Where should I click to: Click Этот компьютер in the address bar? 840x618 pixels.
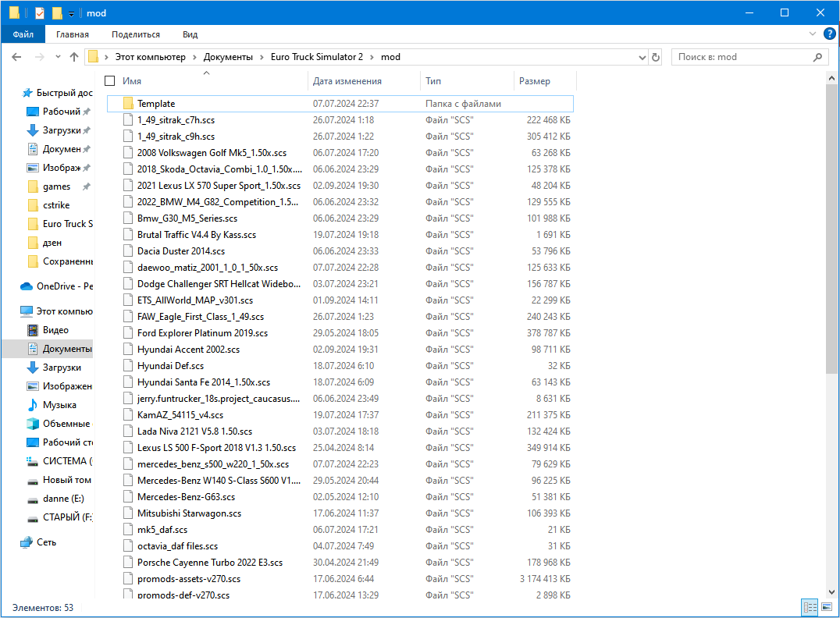point(151,57)
